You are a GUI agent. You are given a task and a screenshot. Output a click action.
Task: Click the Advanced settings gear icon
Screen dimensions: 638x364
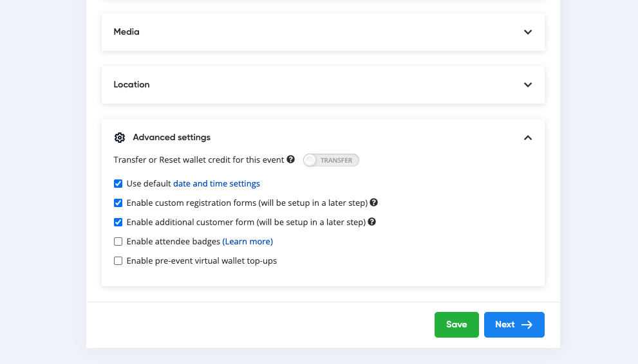120,138
